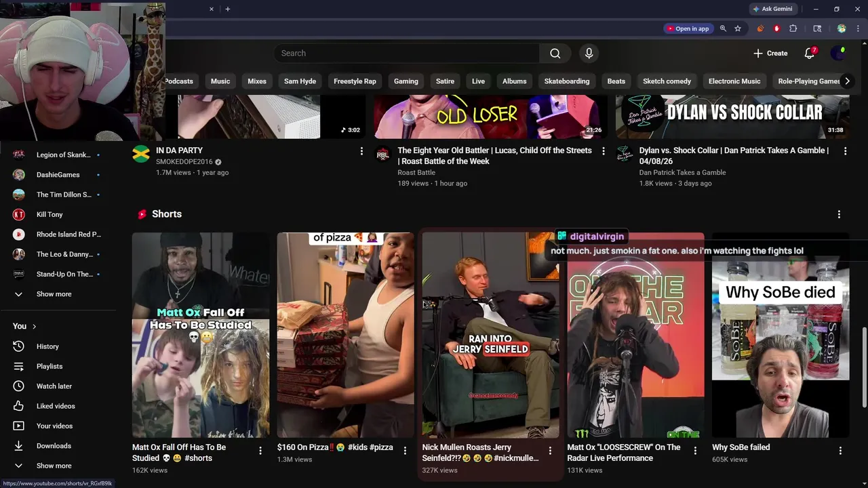This screenshot has height=488, width=868.
Task: Select the Sketch comedy chip
Action: pos(667,81)
